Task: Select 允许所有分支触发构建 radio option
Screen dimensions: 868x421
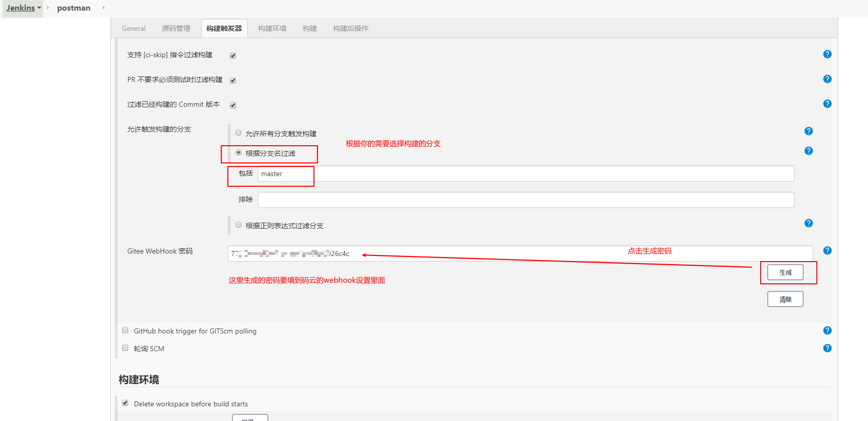Action: coord(239,133)
